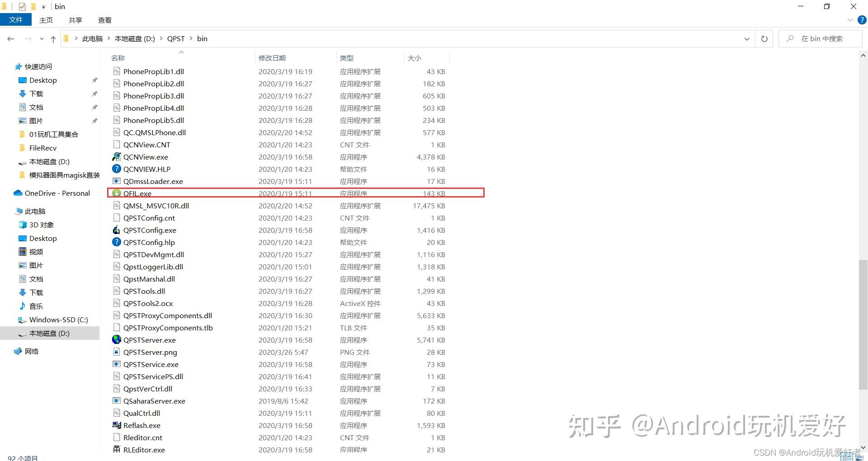Go back to previous folder
Viewport: 868px width, 461px height.
click(x=11, y=39)
